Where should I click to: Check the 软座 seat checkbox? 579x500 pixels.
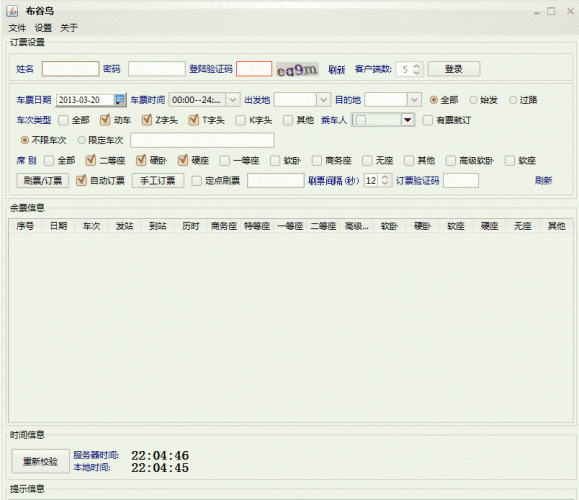510,161
